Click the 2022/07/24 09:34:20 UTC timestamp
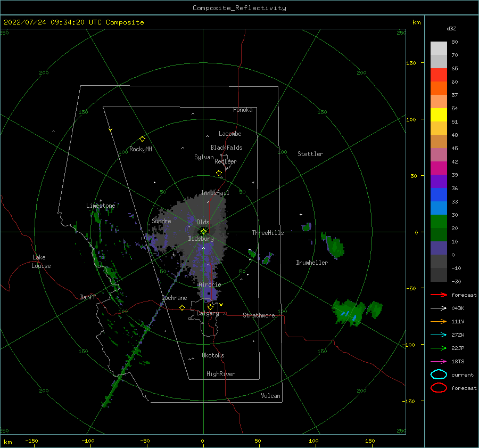Screen dimensions: 479x448 coord(74,22)
